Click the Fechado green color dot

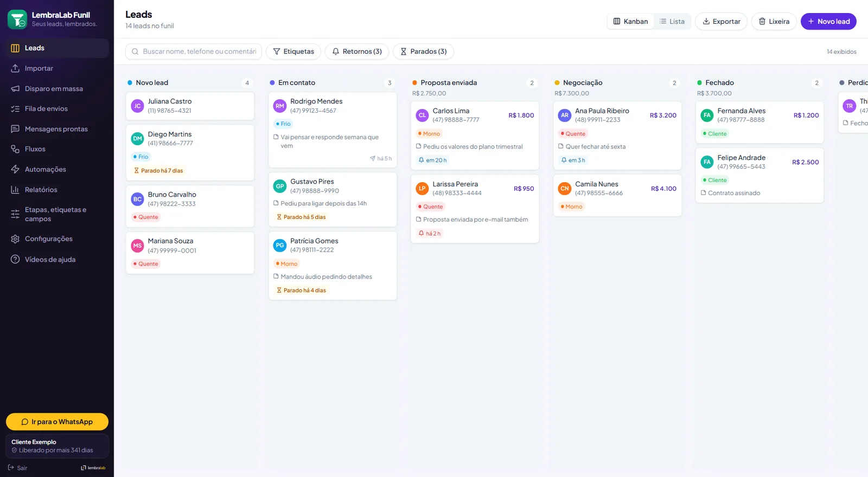699,83
